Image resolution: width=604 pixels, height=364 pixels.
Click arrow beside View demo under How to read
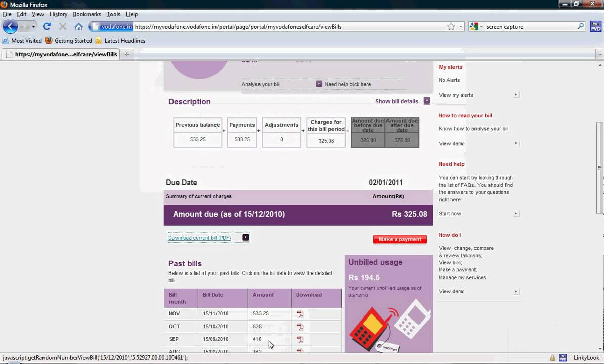pyautogui.click(x=516, y=143)
